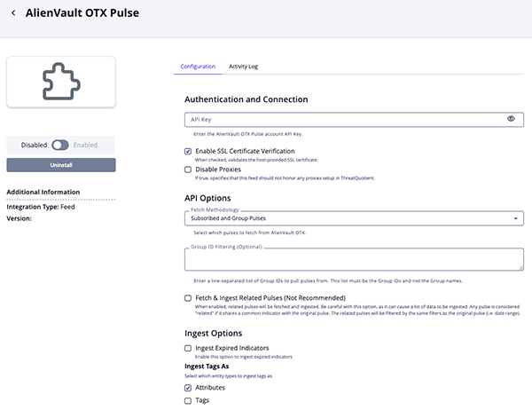Check the Tags checkbox
Screen dimensions: 532x410
point(188,400)
